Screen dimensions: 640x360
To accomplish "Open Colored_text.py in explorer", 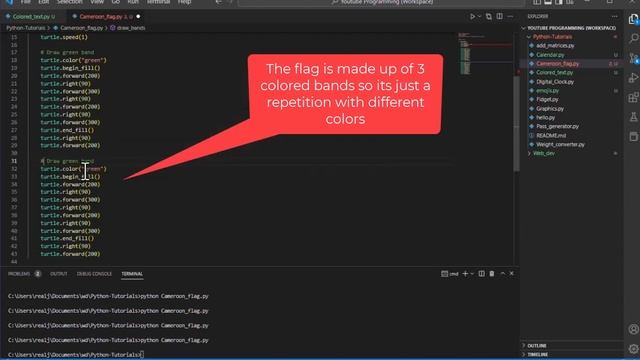I will pos(555,73).
